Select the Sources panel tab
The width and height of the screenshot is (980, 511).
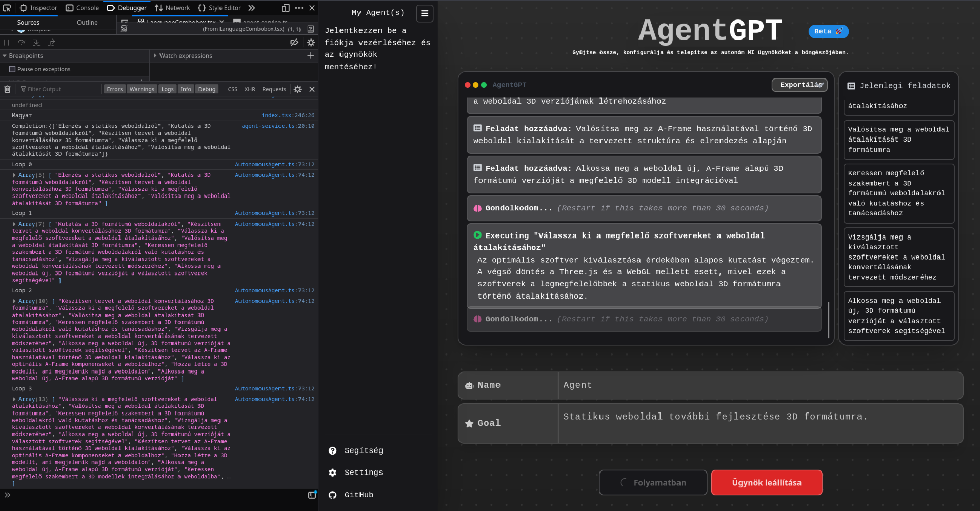pos(28,23)
